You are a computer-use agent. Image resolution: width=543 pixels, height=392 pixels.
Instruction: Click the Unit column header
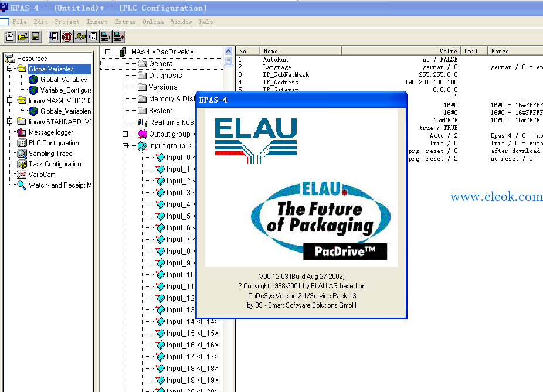coord(474,51)
